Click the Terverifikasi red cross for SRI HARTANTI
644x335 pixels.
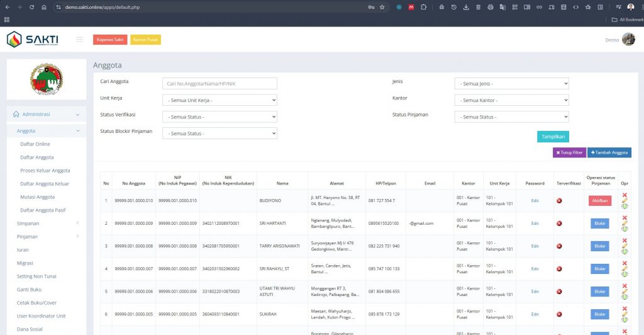pos(559,223)
